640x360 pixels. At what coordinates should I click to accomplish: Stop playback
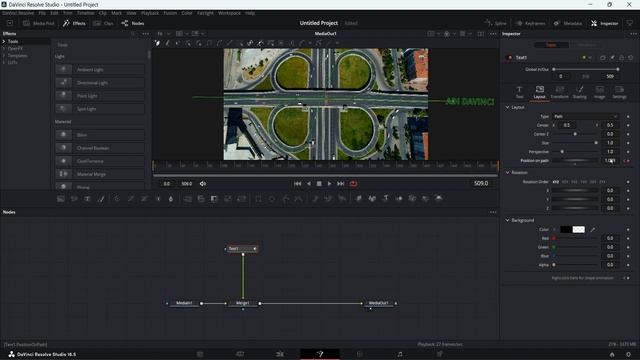pyautogui.click(x=319, y=184)
